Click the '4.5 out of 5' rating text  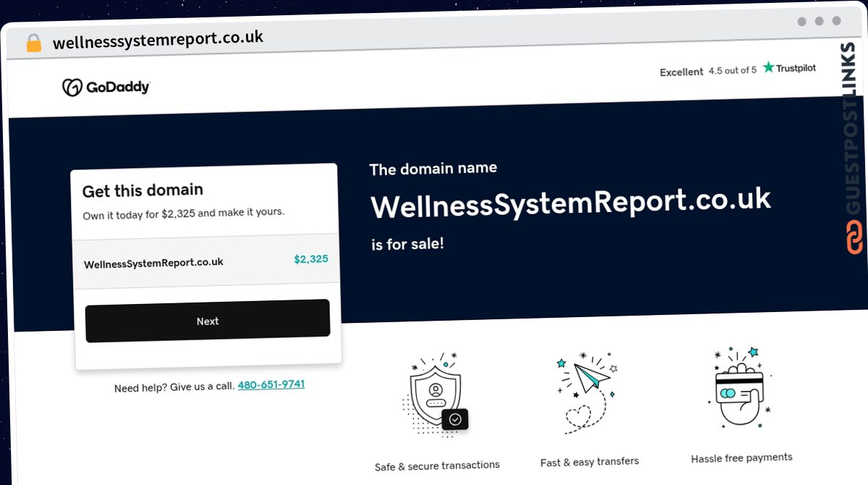click(x=733, y=70)
